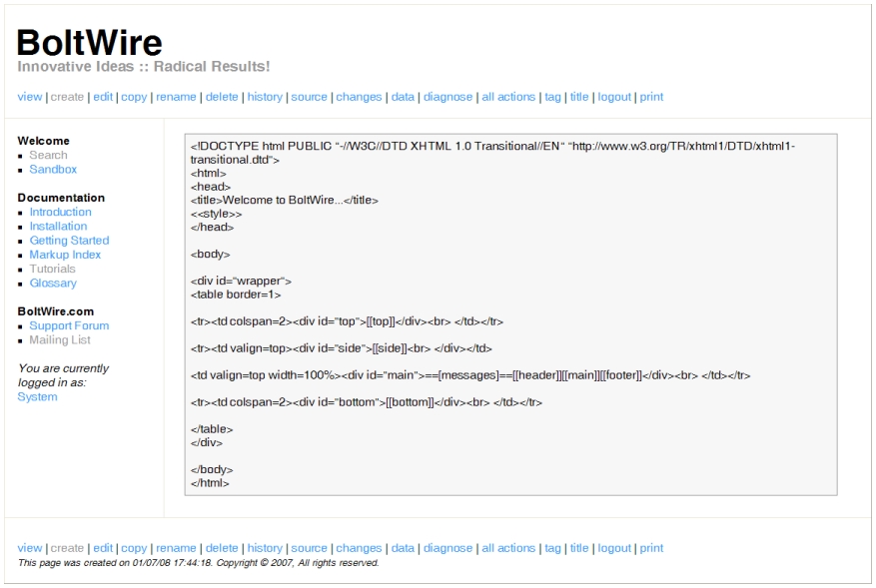View changes from the header action bar

point(359,97)
